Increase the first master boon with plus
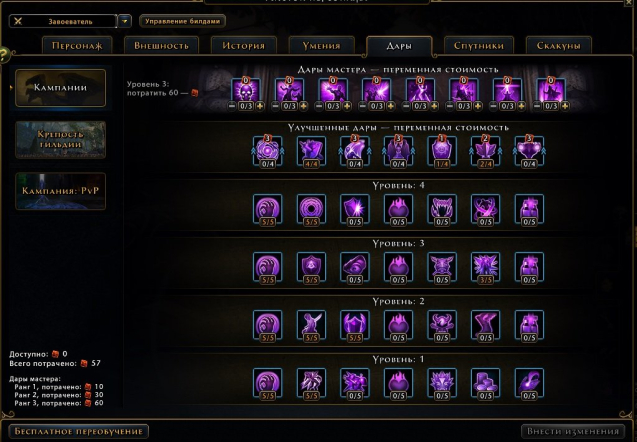The height and width of the screenshot is (442, 637). [260, 106]
